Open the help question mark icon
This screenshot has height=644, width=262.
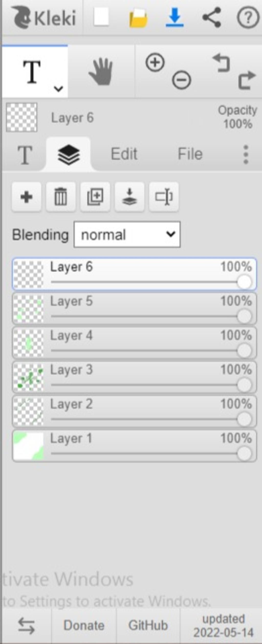248,18
